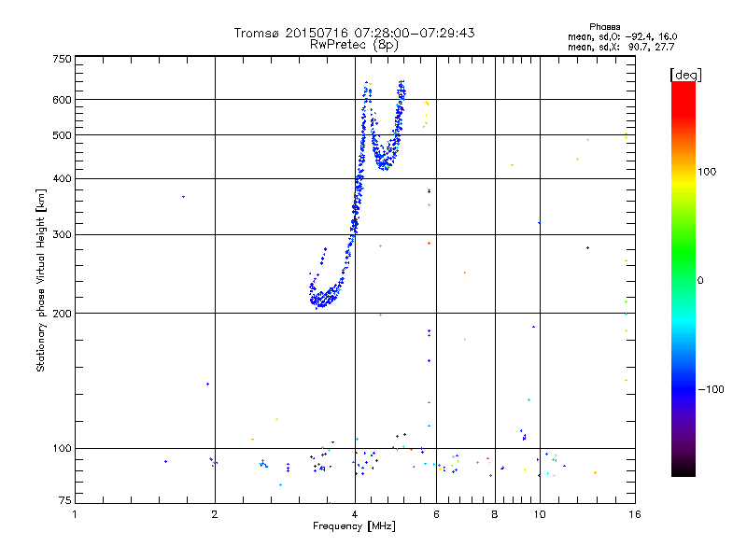Click the y-axis tick label '300'

[x=62, y=235]
